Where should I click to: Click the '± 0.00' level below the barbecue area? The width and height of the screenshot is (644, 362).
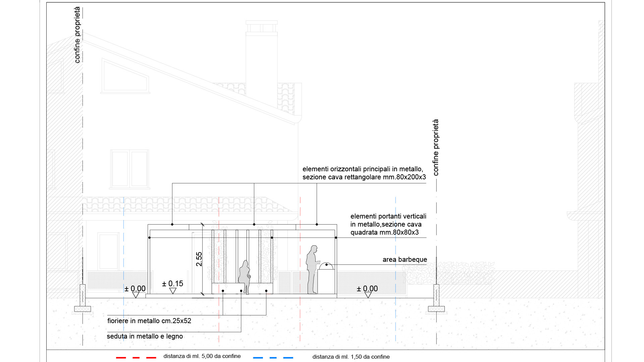click(x=367, y=289)
